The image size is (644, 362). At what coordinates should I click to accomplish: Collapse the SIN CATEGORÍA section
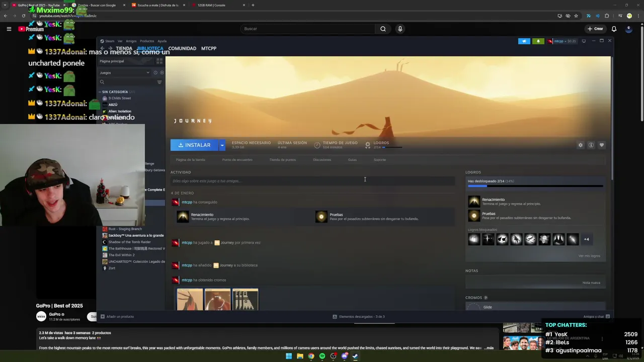115,92
